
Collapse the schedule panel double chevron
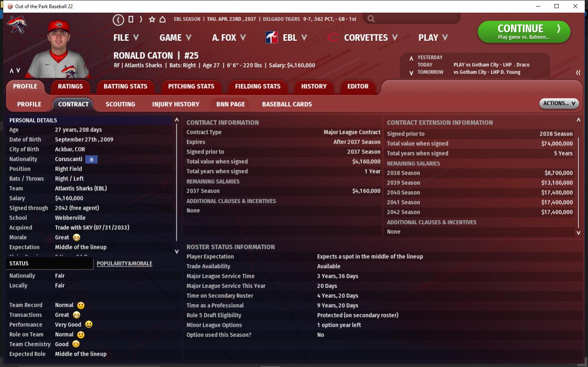click(x=578, y=72)
